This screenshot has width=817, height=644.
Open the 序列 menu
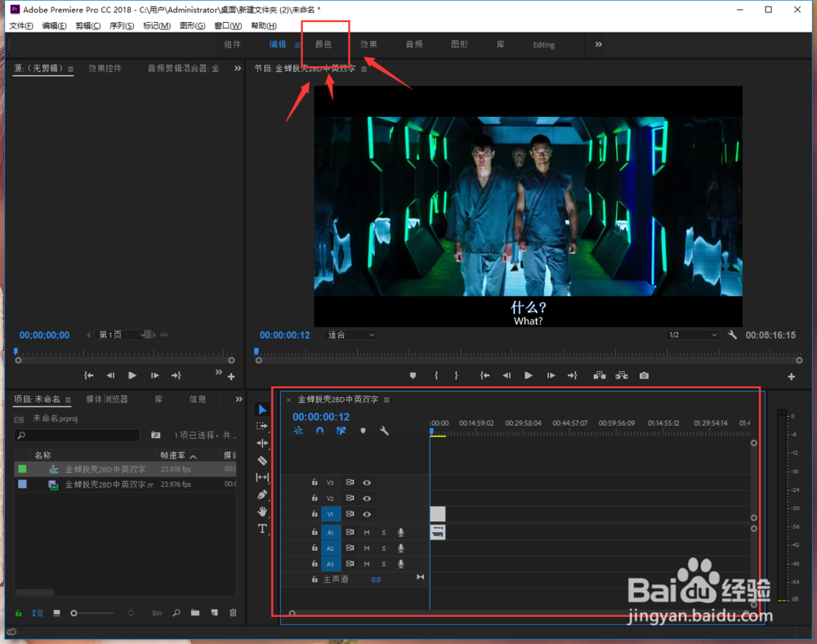(x=122, y=25)
